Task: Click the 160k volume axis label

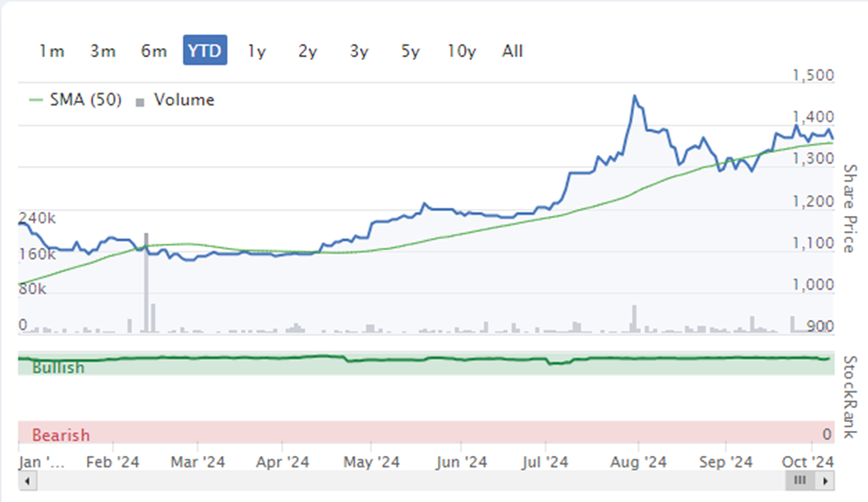Action: click(x=37, y=254)
